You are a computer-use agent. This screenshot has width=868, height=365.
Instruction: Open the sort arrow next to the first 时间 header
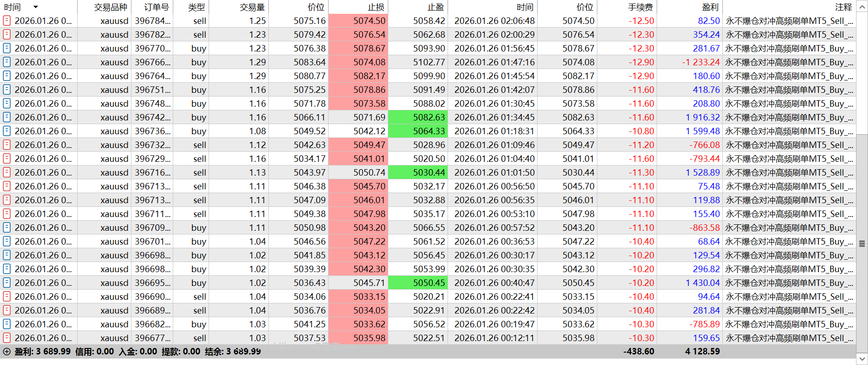35,7
